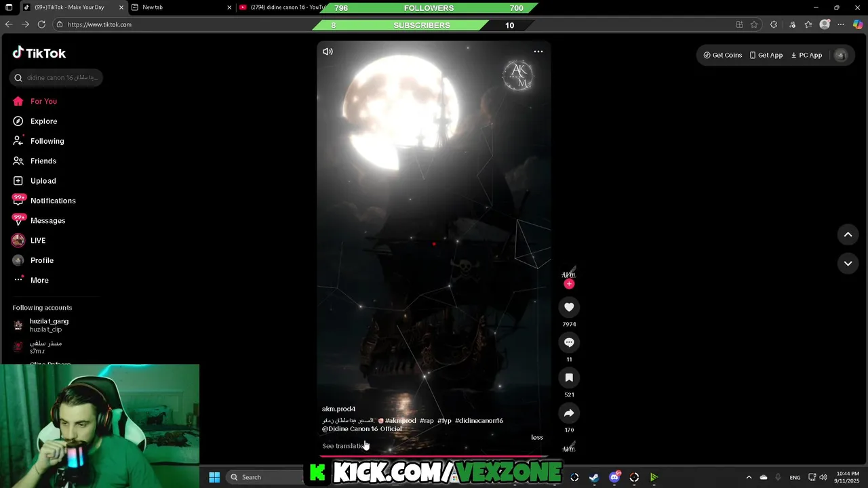
Task: Click browser back arrow
Action: pos(9,24)
